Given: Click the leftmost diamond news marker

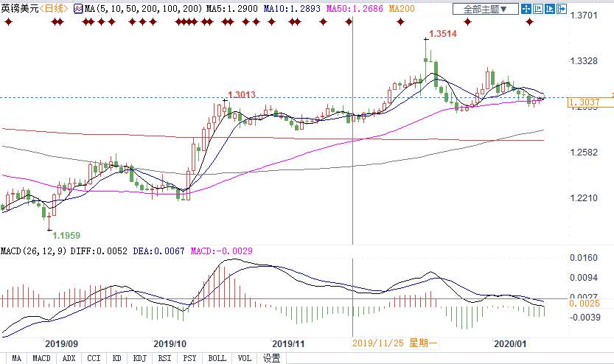Looking at the screenshot, I should (x=8, y=22).
